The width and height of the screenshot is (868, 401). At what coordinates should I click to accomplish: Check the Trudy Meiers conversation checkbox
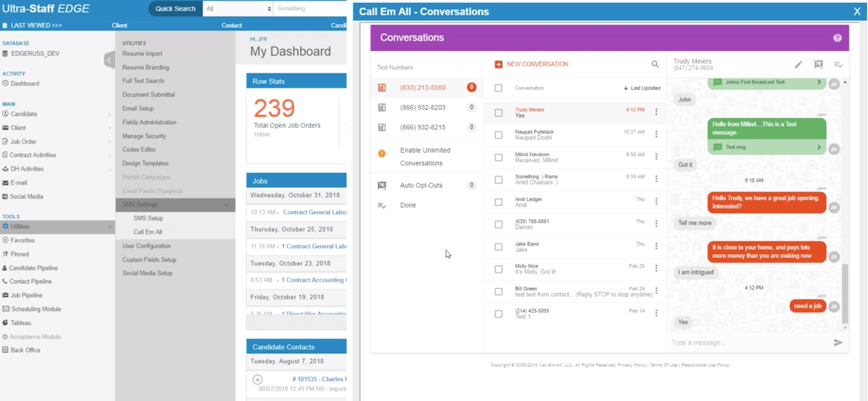click(498, 112)
